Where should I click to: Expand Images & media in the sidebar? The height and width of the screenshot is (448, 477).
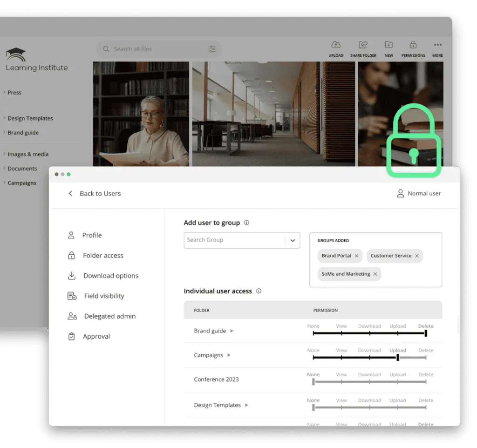click(4, 154)
